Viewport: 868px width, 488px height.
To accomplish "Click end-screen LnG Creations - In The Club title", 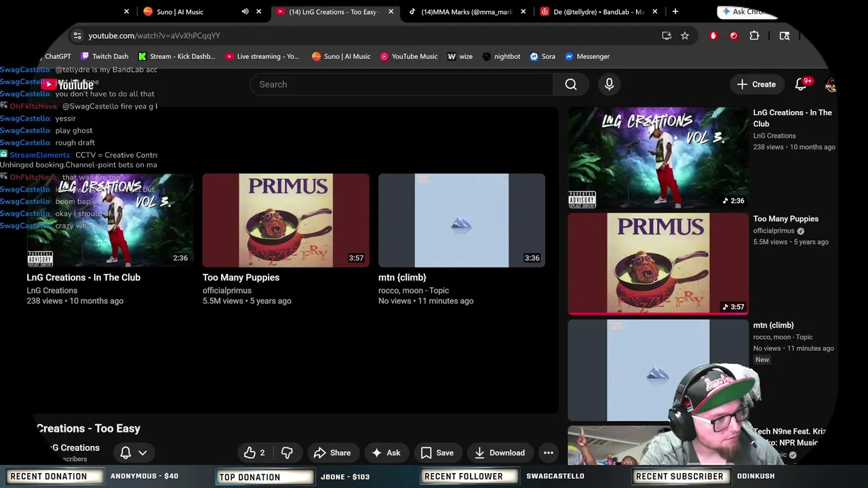I will [83, 277].
